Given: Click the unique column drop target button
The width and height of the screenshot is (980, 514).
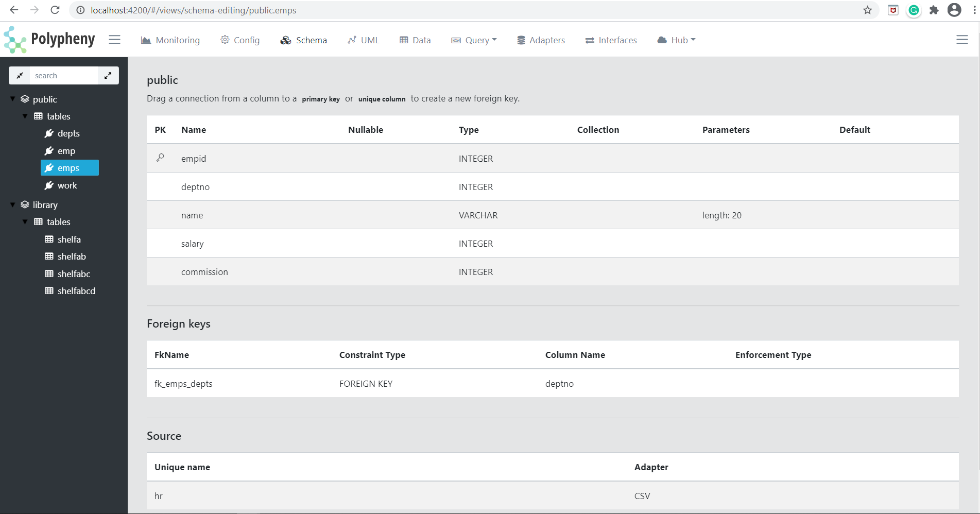Looking at the screenshot, I should (382, 98).
